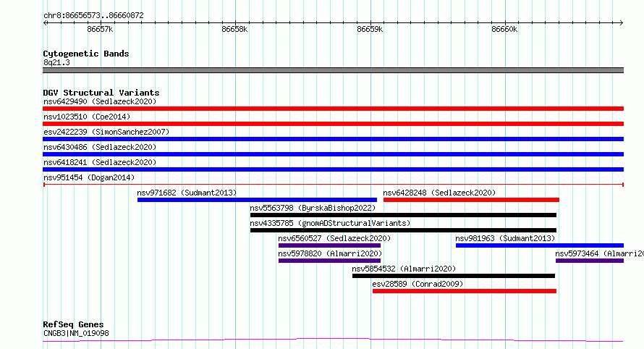Image resolution: width=644 pixels, height=349 pixels.
Task: Click the 86659k ruler tick label
Action: (370, 30)
